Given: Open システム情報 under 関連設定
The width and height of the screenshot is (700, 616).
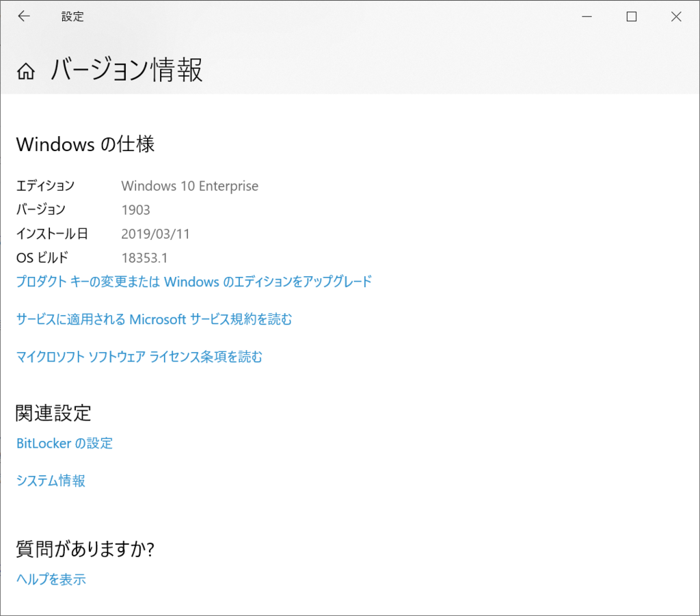Looking at the screenshot, I should 51,481.
